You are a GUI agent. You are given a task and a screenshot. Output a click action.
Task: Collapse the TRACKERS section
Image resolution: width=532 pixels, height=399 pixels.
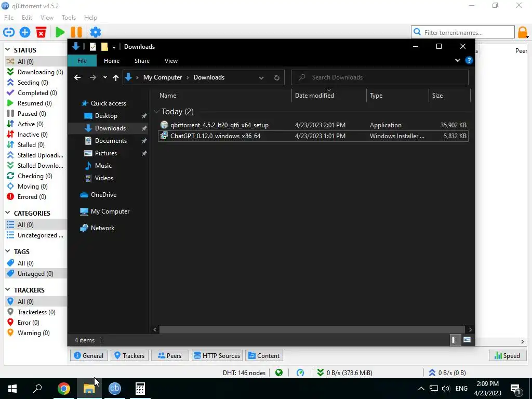point(8,290)
